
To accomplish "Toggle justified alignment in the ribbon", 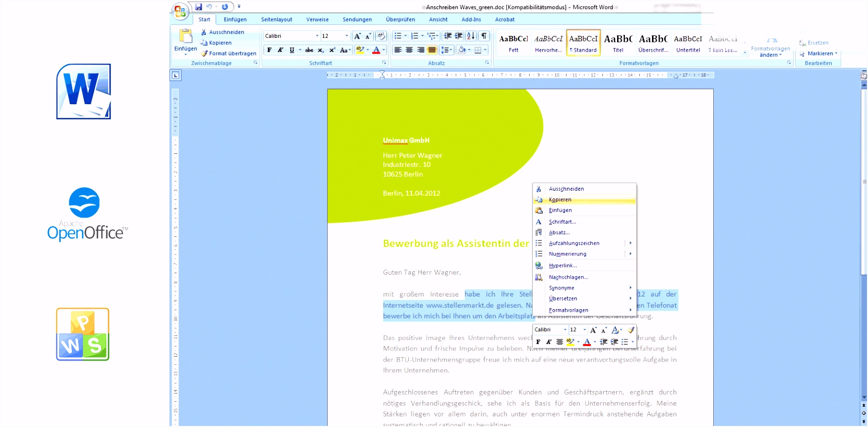I will pyautogui.click(x=432, y=50).
